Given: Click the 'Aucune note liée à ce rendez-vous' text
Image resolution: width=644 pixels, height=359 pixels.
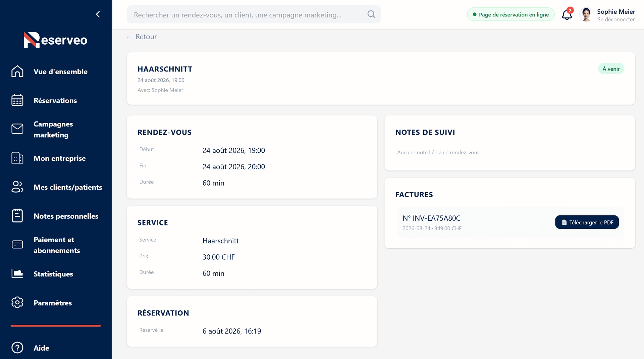Looking at the screenshot, I should click(439, 152).
